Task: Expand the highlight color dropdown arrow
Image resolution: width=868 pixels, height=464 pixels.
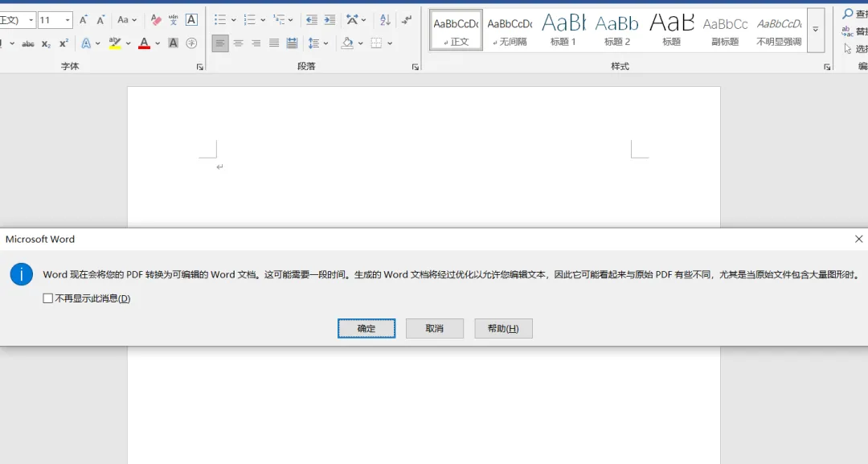Action: coord(128,43)
